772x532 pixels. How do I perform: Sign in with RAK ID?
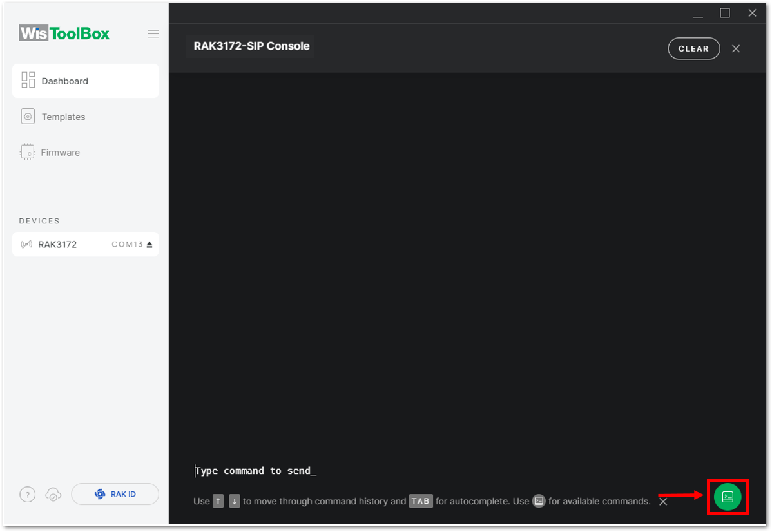coord(115,494)
